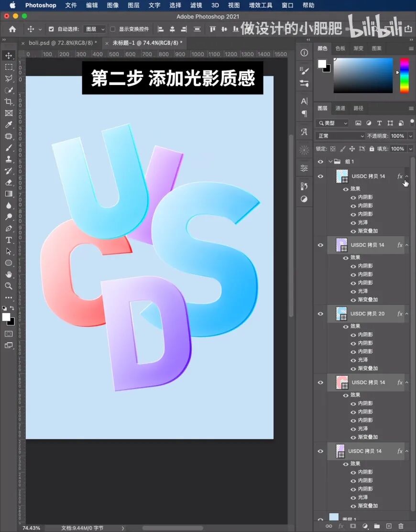This screenshot has height=532, width=416.
Task: Select the Polygonal Lasso tool
Action: pyautogui.click(x=9, y=78)
